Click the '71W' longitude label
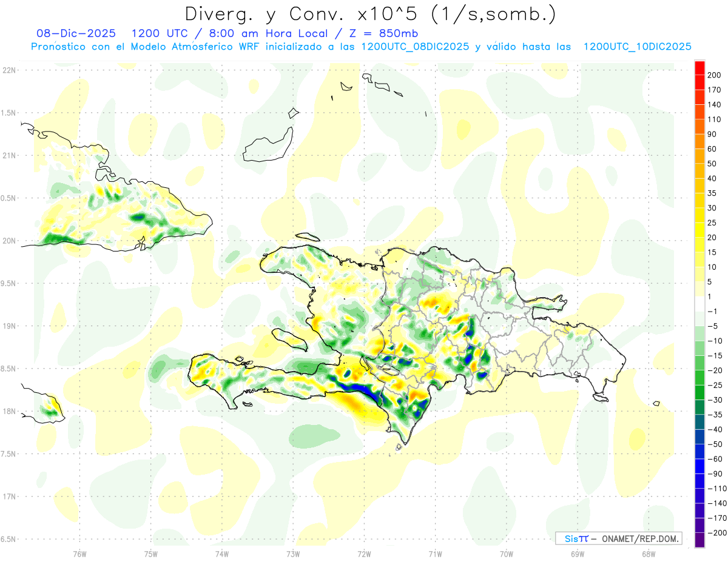The height and width of the screenshot is (562, 728). [x=435, y=554]
